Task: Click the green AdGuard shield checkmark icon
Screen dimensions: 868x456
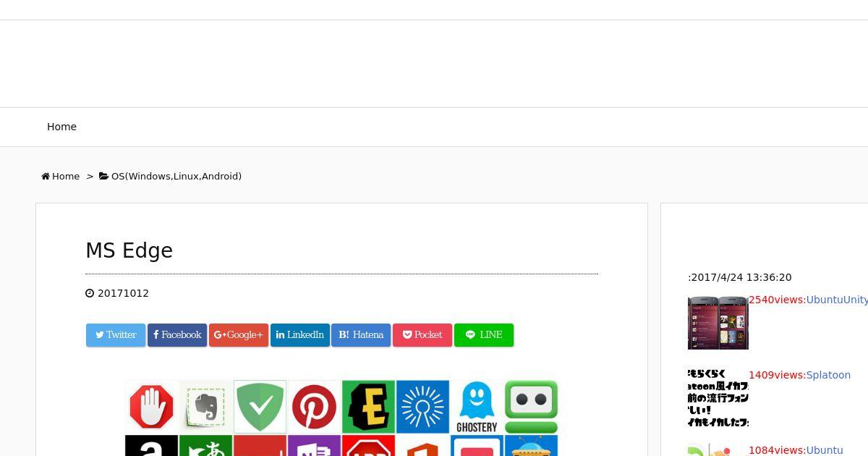Action: [260, 407]
